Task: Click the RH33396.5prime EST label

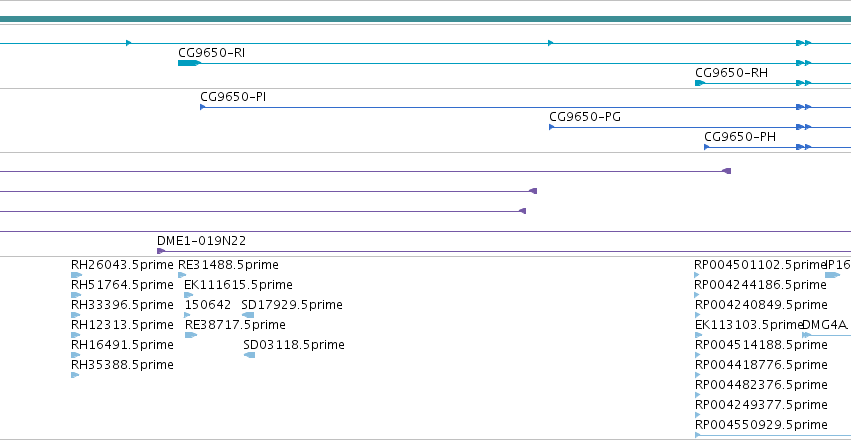Action: (x=122, y=305)
